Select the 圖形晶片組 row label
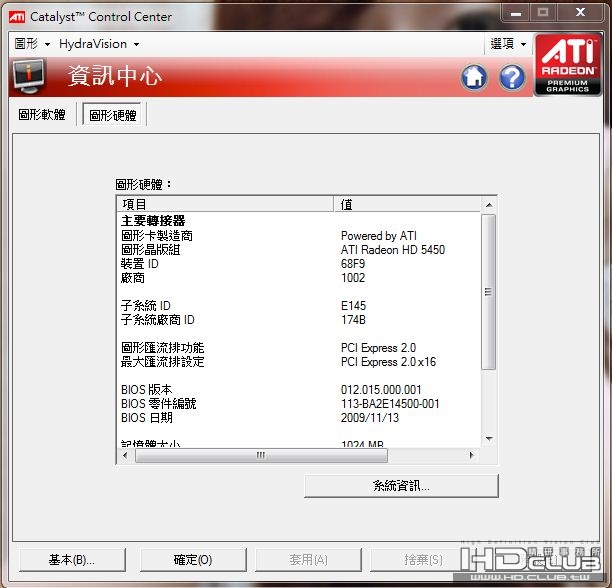This screenshot has width=612, height=588. pos(151,249)
